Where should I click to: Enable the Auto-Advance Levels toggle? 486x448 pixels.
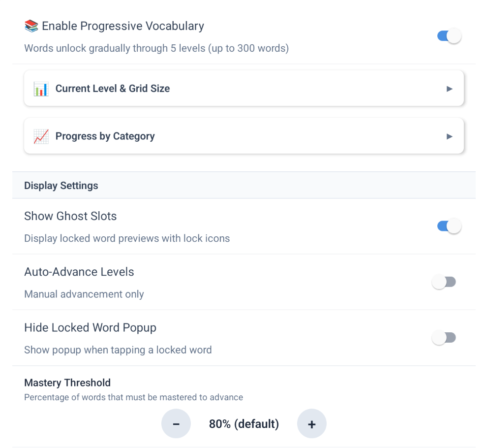(444, 282)
